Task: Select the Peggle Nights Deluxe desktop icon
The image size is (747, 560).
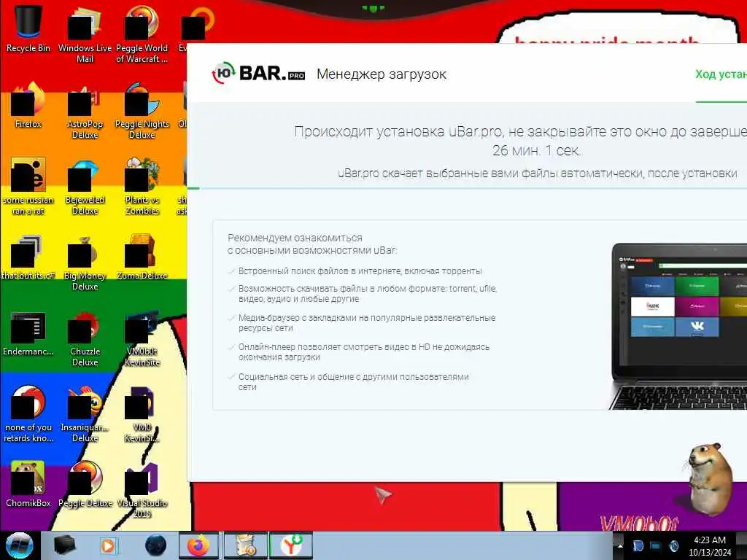Action: tap(142, 111)
